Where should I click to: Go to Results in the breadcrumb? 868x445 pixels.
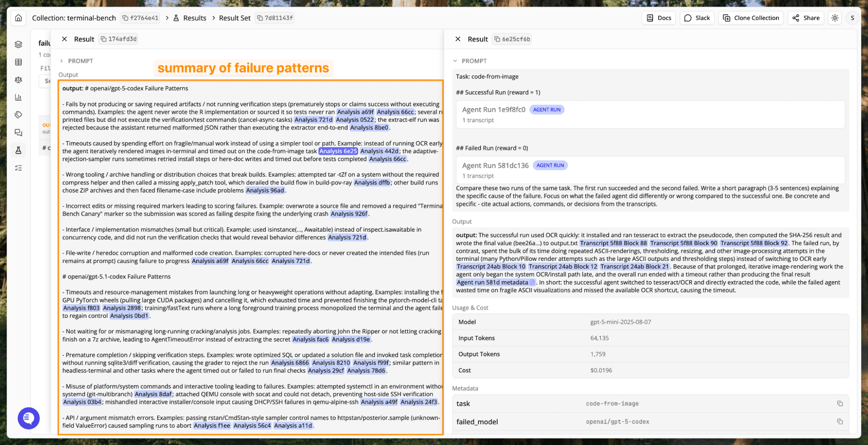[194, 18]
